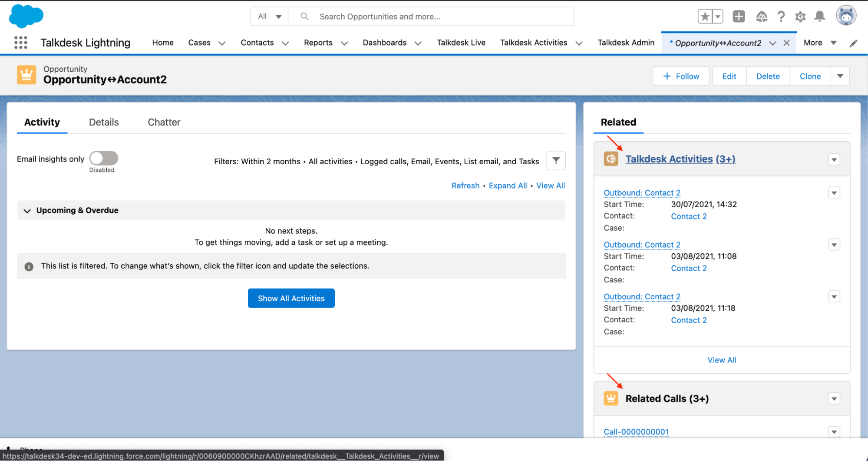868x461 pixels.
Task: Open actions for Call-0000000001 row
Action: 834,432
